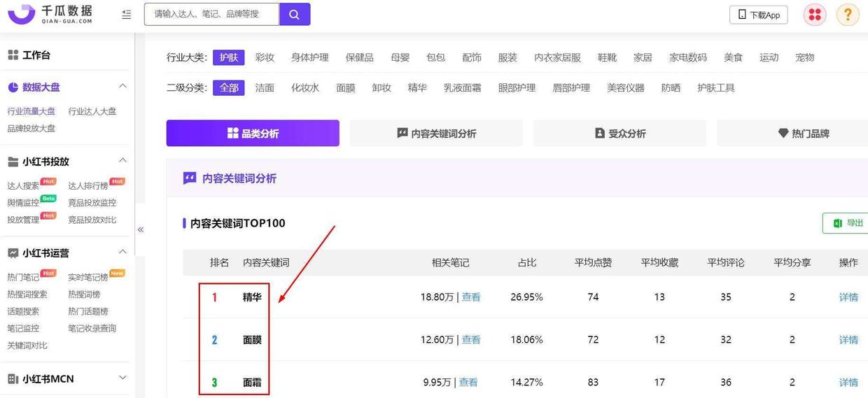Select 美容仪器 secondary category
868x398 pixels.
tap(626, 87)
